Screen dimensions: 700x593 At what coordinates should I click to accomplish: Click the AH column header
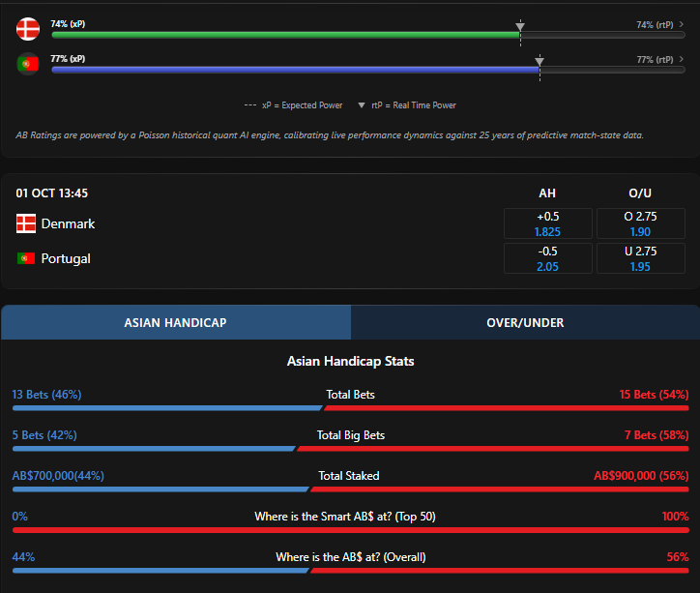click(547, 193)
